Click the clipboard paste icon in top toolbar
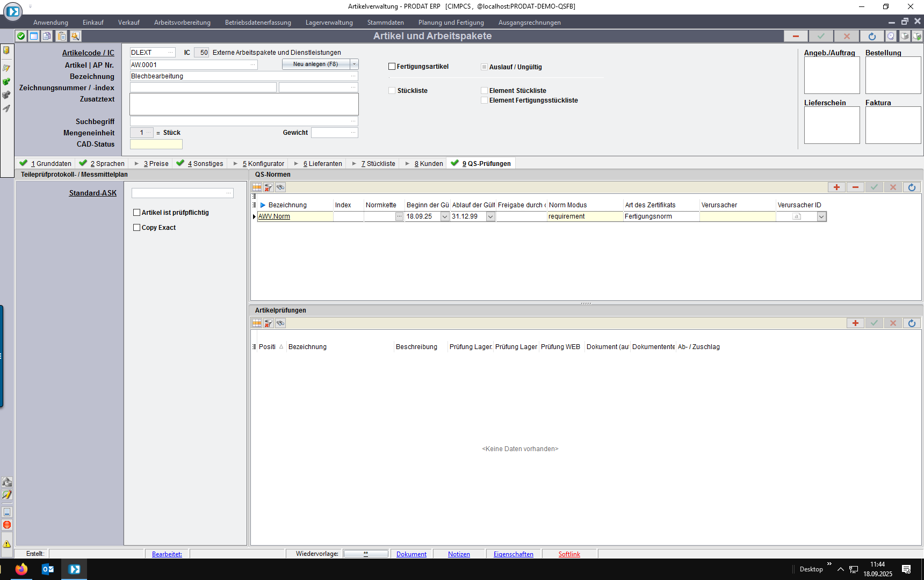The image size is (924, 580). coord(62,36)
